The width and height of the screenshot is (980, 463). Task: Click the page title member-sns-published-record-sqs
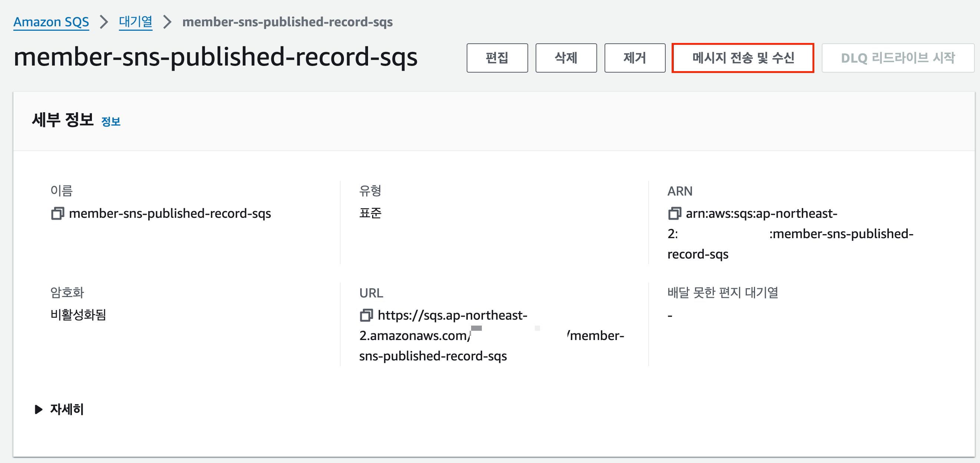(215, 57)
